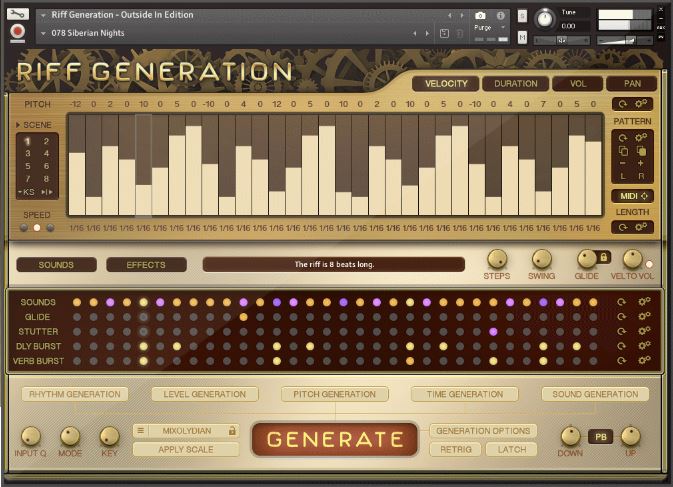This screenshot has width=673, height=487.
Task: Open the EFFECTS tab
Action: click(x=146, y=265)
